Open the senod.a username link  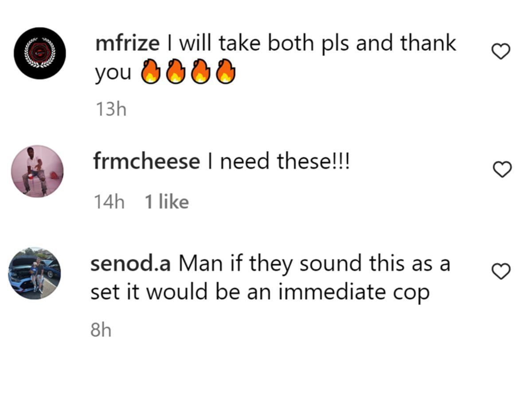pos(130,264)
